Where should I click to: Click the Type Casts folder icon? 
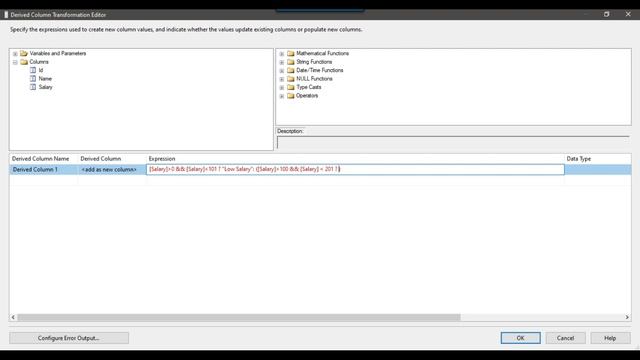291,87
